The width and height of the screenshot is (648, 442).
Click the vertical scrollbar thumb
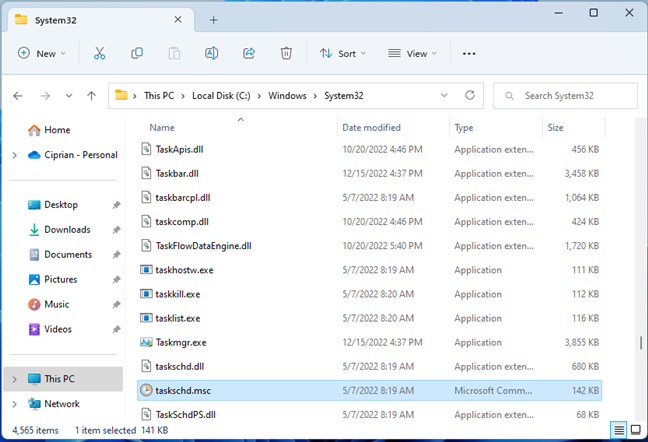click(641, 343)
